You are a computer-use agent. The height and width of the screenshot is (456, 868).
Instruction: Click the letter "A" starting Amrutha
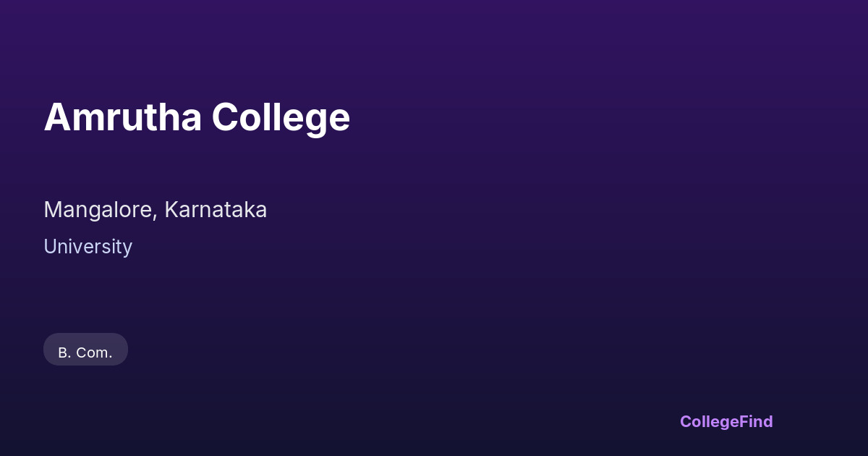tap(56, 117)
